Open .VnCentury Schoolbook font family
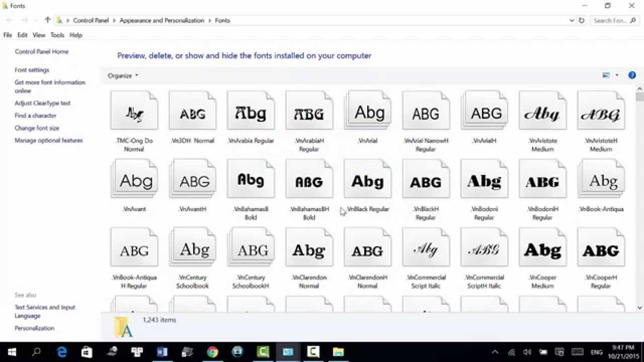The image size is (644, 362). click(192, 258)
